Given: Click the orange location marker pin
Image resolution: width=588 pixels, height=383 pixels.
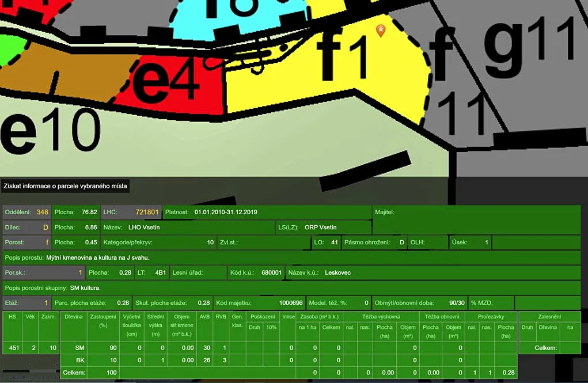Looking at the screenshot, I should pos(380,30).
